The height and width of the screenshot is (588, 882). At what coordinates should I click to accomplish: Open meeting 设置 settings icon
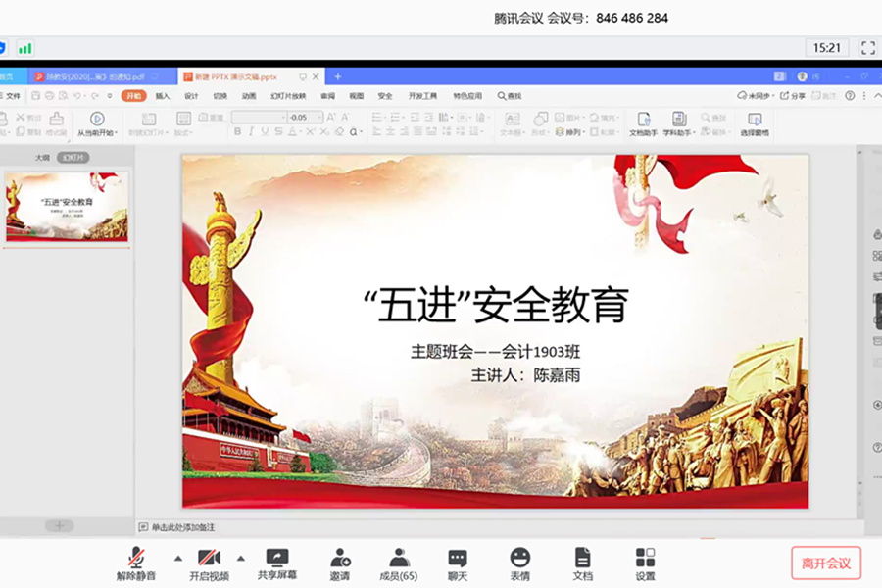pyautogui.click(x=645, y=563)
